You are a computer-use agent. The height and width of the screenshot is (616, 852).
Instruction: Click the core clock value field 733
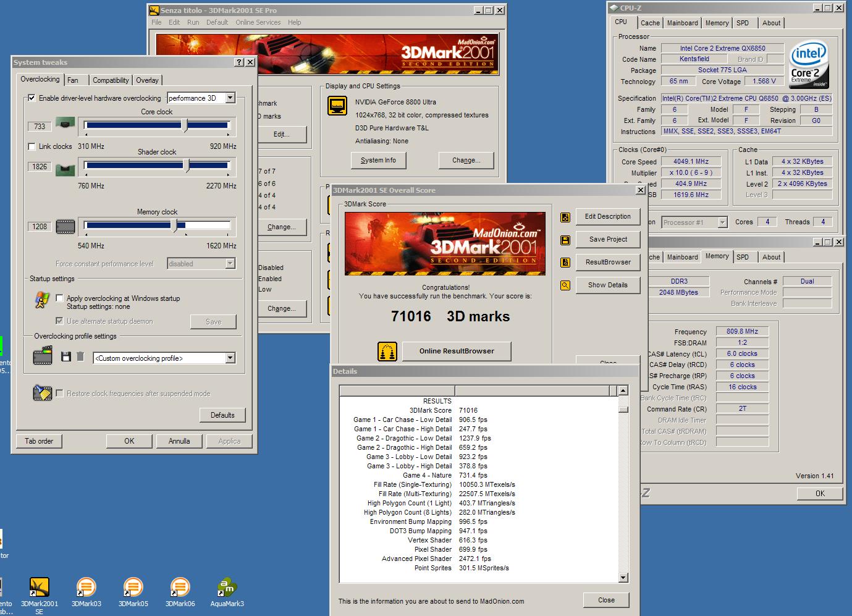[40, 127]
